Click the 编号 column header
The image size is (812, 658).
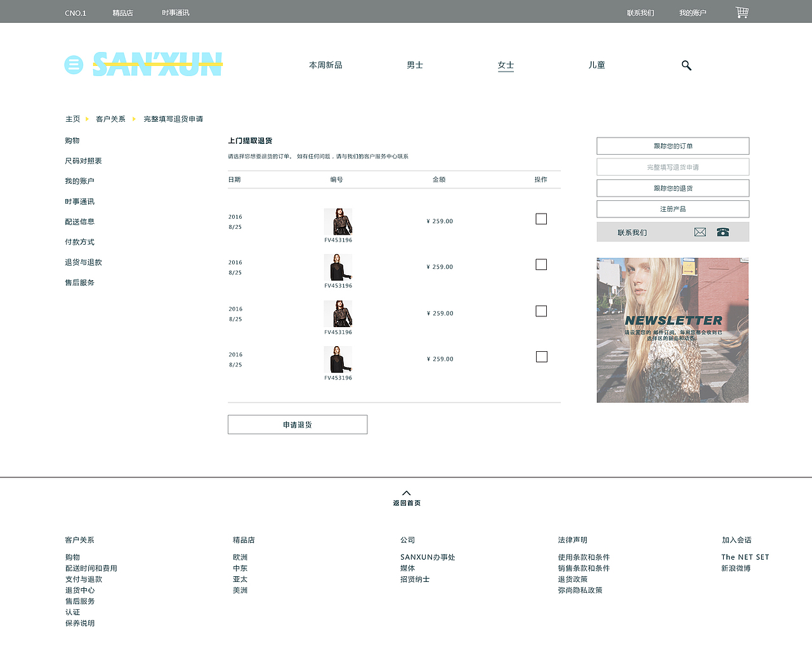pos(336,180)
